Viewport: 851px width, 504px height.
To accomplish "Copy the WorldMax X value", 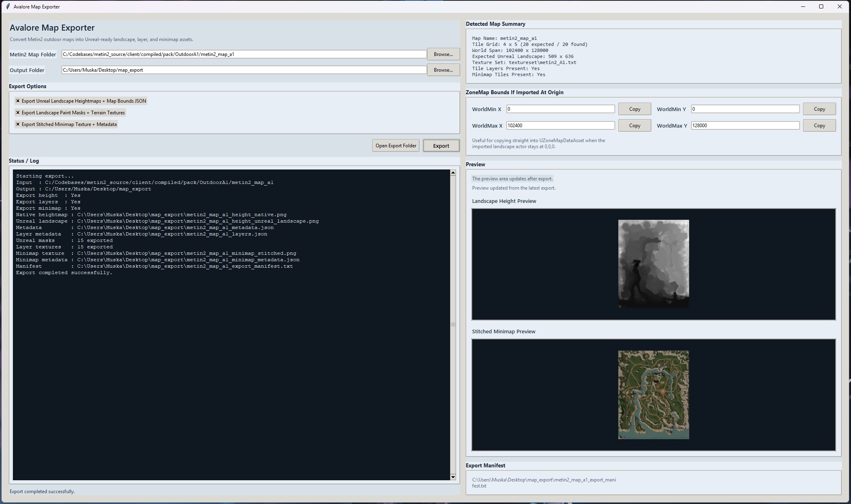I will click(x=634, y=125).
